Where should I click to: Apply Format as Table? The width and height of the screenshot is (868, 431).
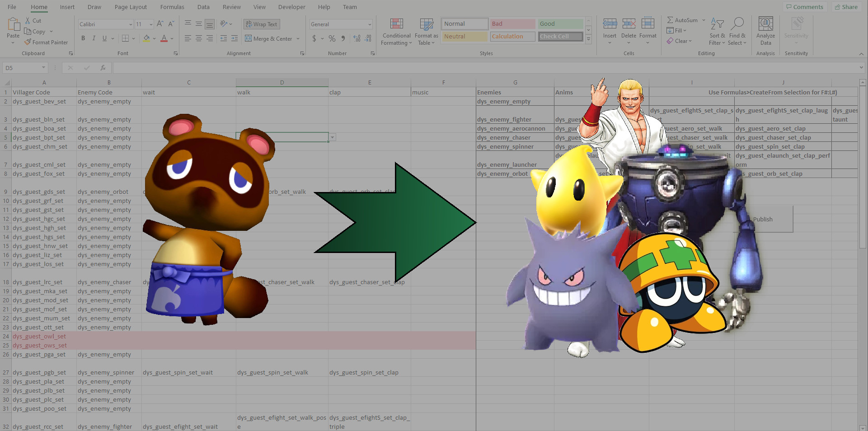pos(425,31)
